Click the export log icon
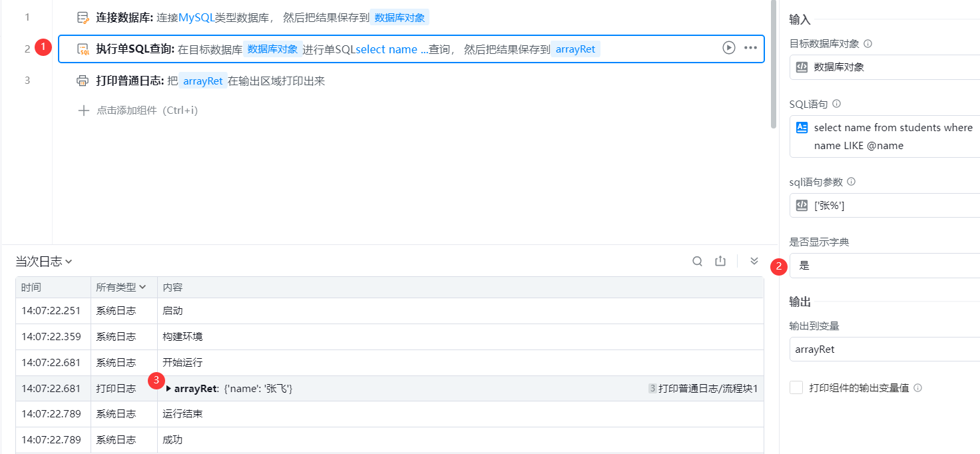 coord(720,262)
